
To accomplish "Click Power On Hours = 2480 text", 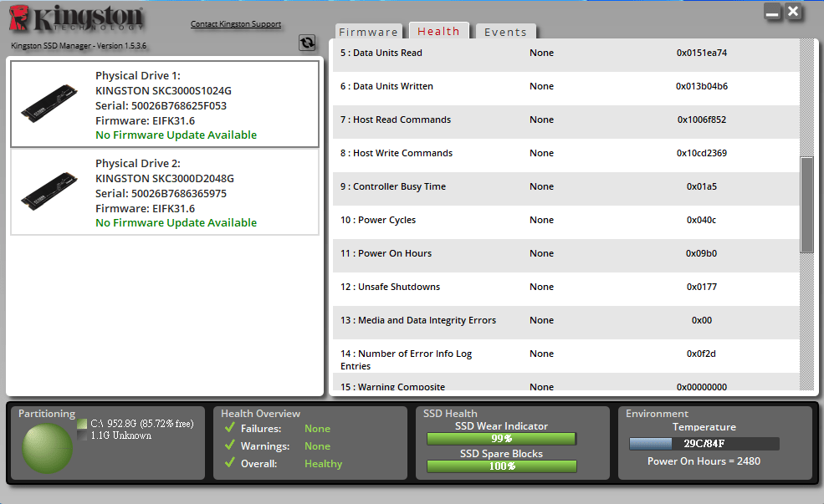I will click(704, 461).
